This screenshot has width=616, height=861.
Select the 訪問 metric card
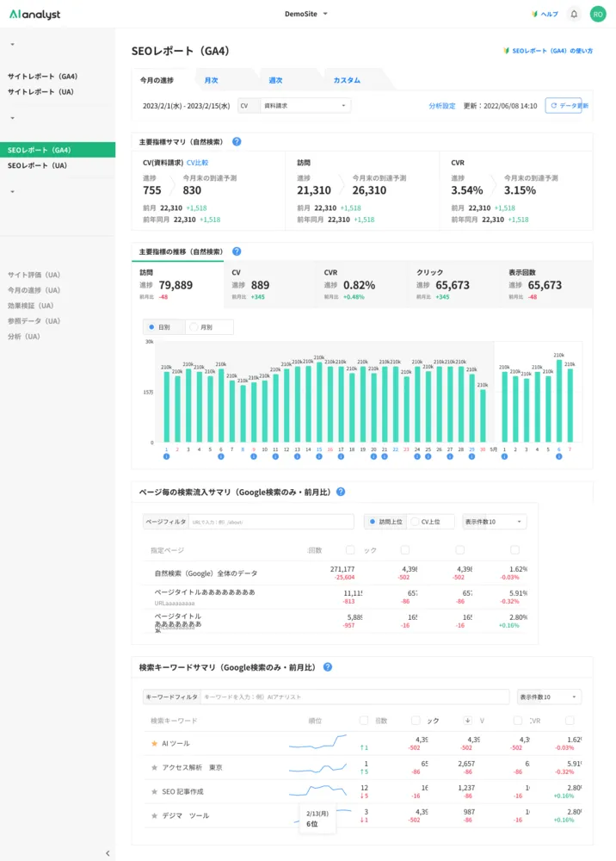pos(178,284)
